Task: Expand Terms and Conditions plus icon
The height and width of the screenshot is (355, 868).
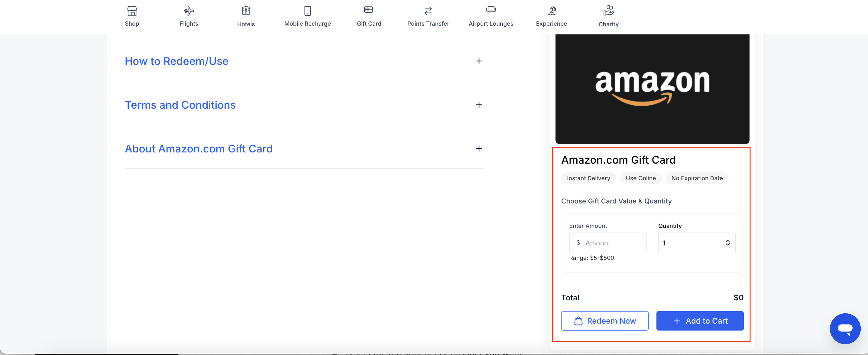Action: (x=478, y=105)
